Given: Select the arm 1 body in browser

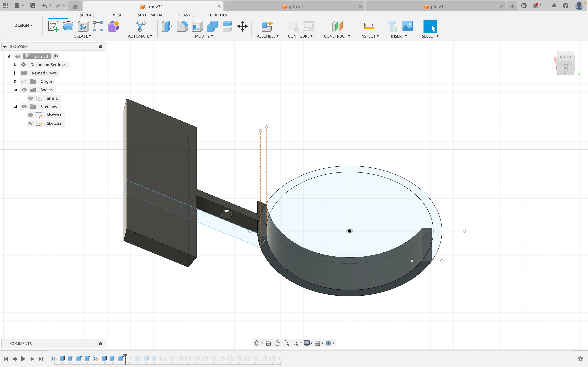Looking at the screenshot, I should (52, 98).
